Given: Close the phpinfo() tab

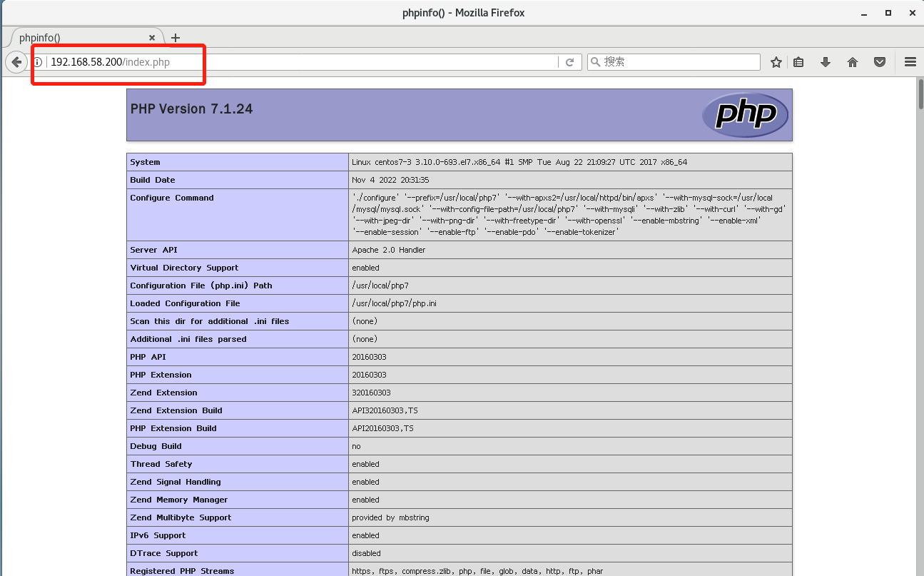Looking at the screenshot, I should [x=152, y=38].
